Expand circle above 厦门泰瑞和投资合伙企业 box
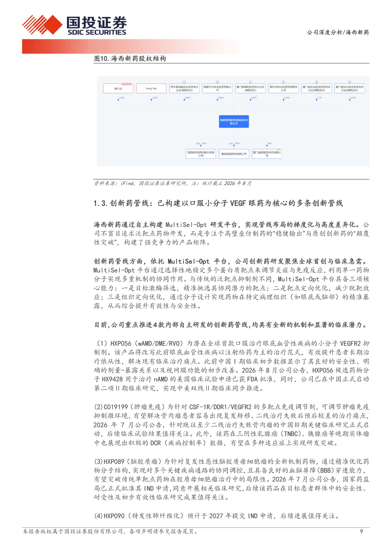 click(x=250, y=82)
